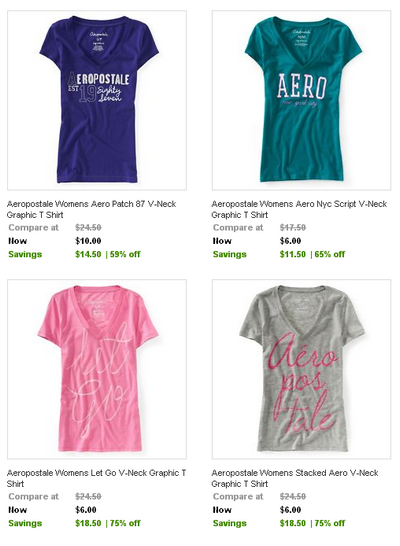Image resolution: width=400 pixels, height=546 pixels.
Task: Click $11.50 savings amount on teal shirt
Action: pos(293,254)
